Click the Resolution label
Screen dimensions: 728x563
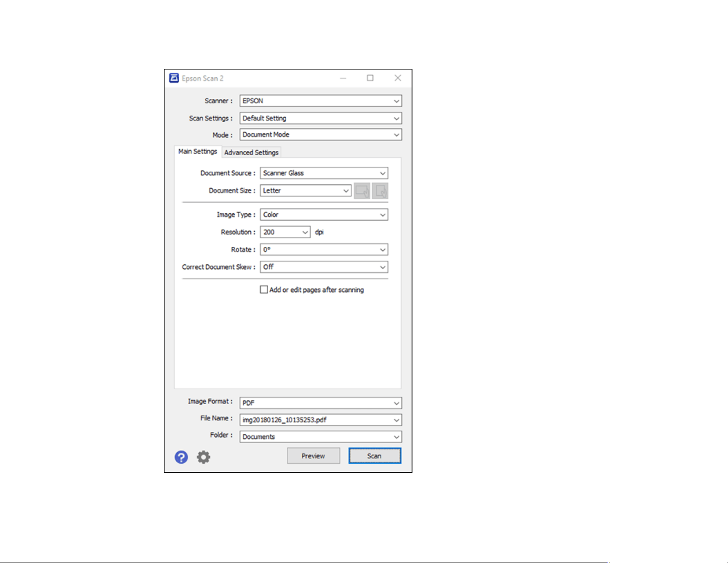click(x=238, y=232)
